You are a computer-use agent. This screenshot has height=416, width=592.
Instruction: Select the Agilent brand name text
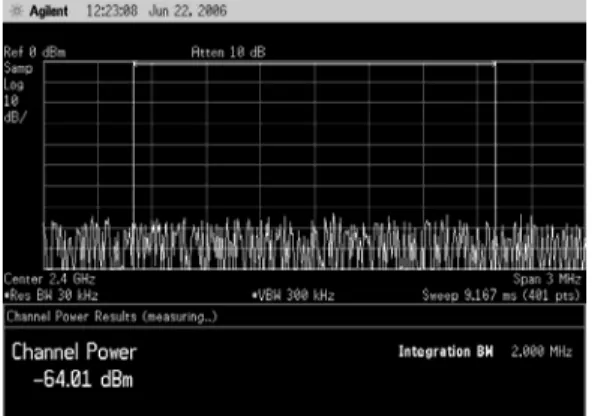click(x=49, y=11)
